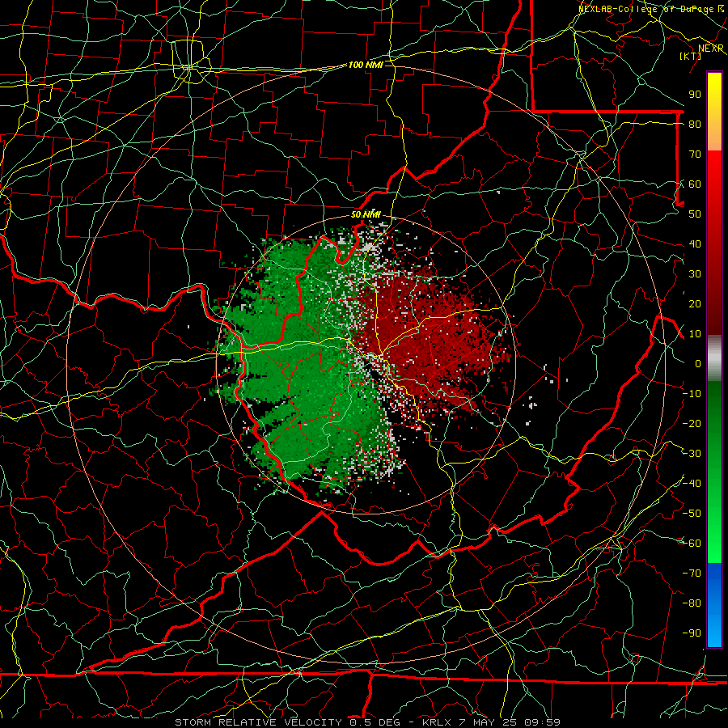Click the "100 NMI" range ring label

[x=366, y=65]
